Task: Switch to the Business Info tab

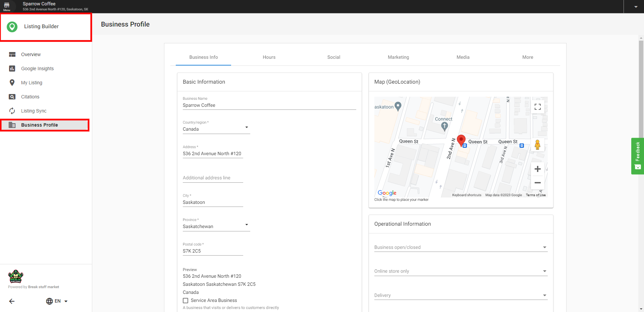Action: click(204, 57)
